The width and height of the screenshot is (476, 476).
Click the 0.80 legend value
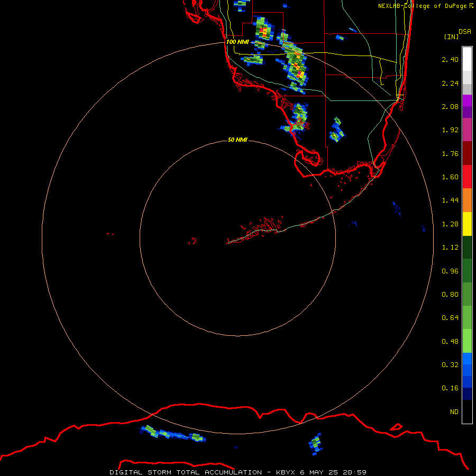pos(450,295)
